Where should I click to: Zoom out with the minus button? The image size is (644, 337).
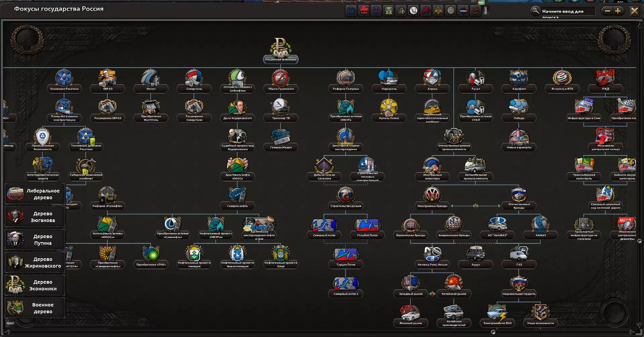607,11
